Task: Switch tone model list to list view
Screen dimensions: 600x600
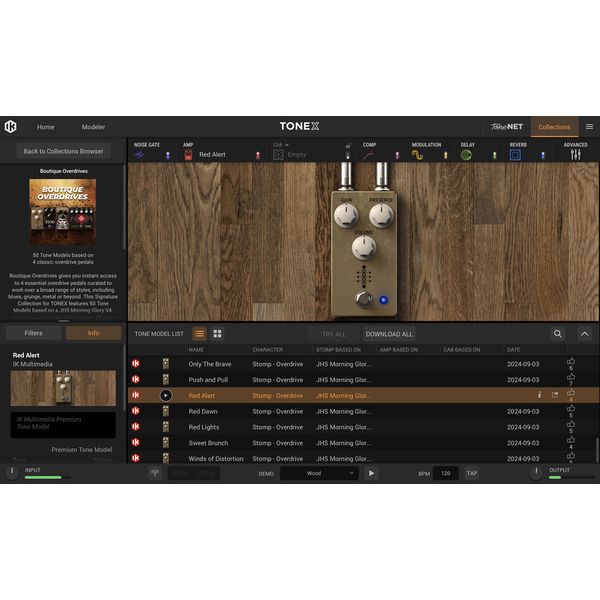Action: tap(199, 334)
